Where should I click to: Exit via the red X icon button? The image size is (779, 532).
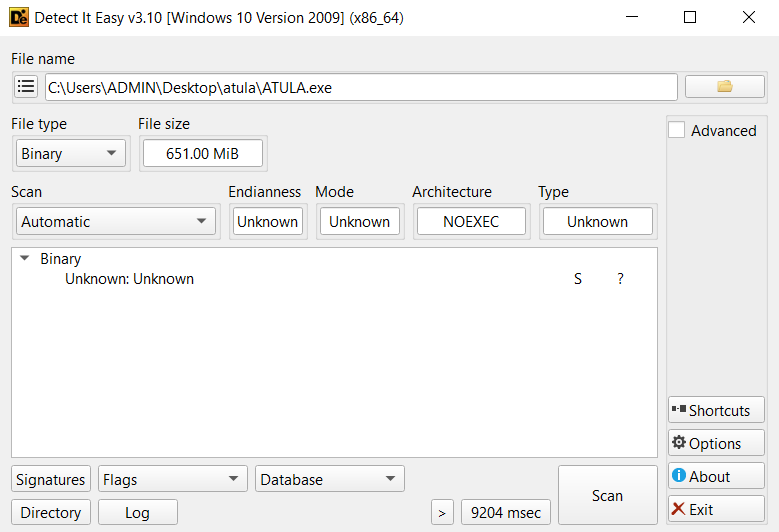tap(716, 509)
